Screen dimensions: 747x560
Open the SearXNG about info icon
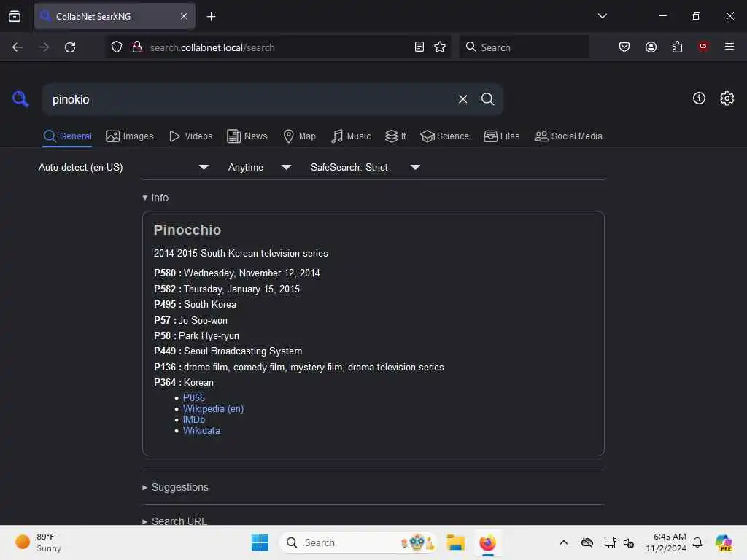coord(699,98)
